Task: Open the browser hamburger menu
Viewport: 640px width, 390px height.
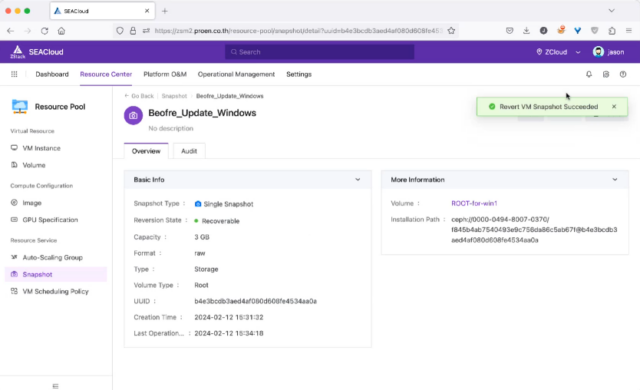Action: click(629, 31)
